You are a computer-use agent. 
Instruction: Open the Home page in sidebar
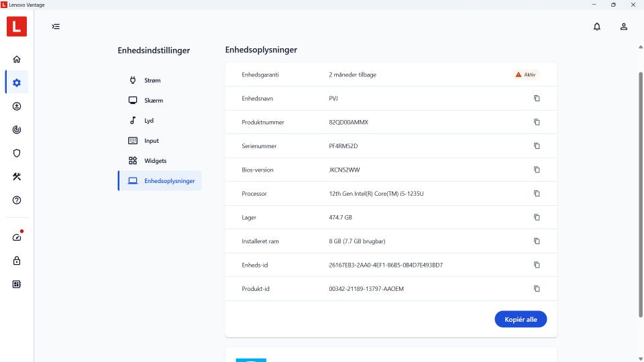[x=16, y=59]
